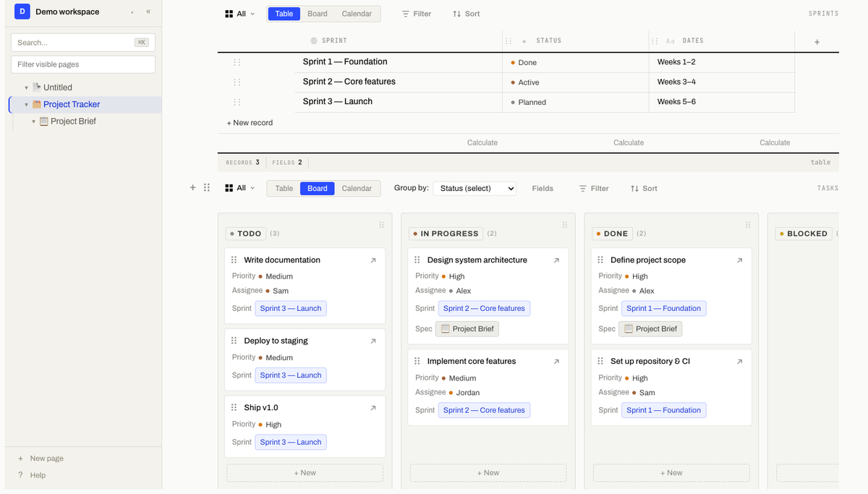Open the Group by Status select box
Viewport: 868px width, 494px height.
[475, 188]
